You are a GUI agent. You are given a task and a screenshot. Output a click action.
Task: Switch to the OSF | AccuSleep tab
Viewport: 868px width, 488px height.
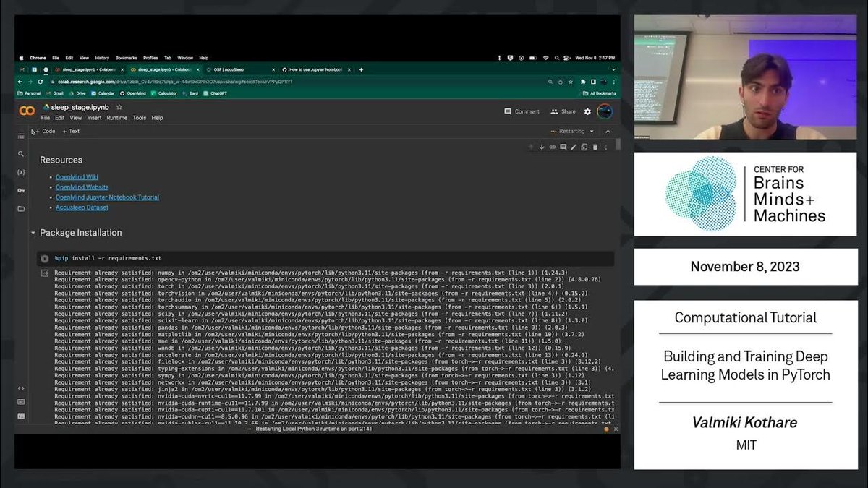click(x=239, y=69)
